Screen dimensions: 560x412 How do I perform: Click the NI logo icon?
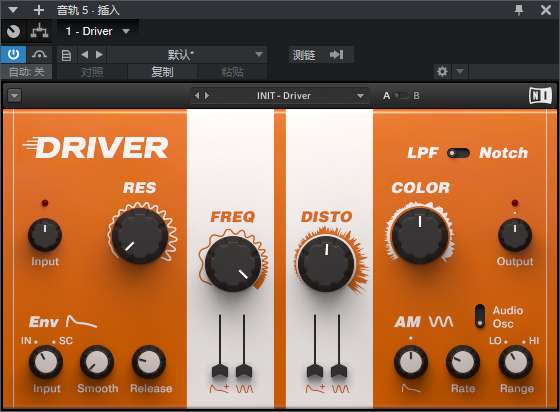540,96
